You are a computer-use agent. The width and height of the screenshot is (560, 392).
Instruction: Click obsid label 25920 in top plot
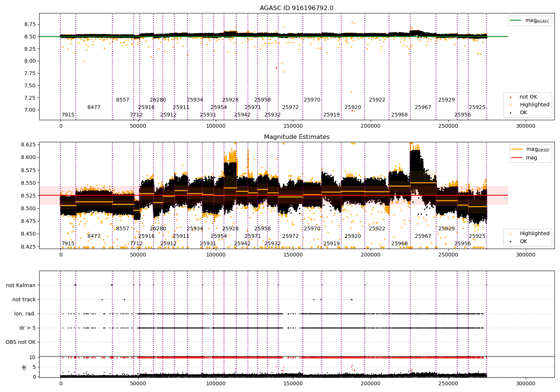[353, 107]
